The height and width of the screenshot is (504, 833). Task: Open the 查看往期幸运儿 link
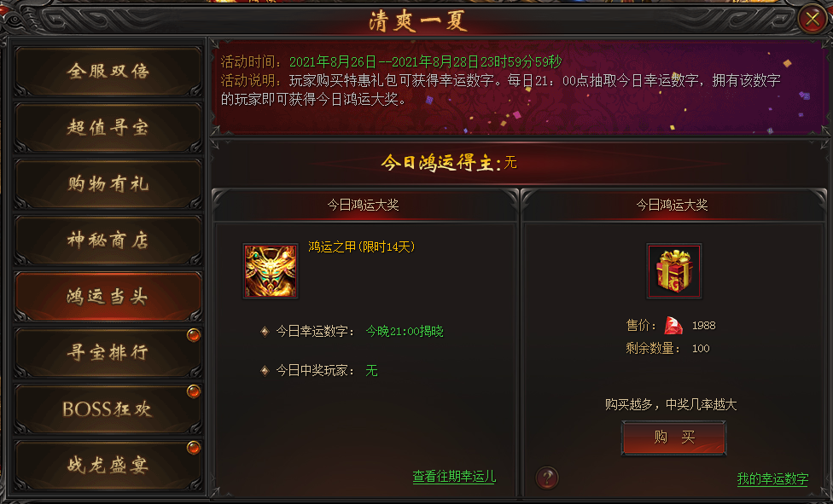tap(454, 477)
